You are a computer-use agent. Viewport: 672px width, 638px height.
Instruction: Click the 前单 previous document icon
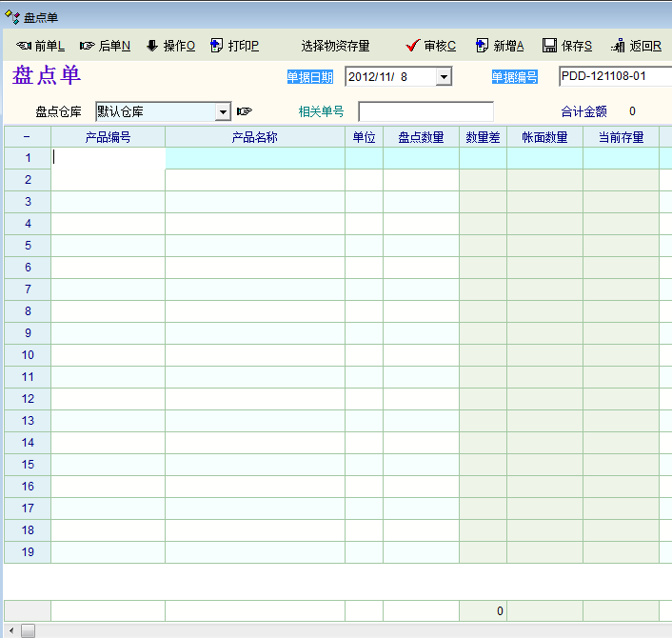point(24,46)
